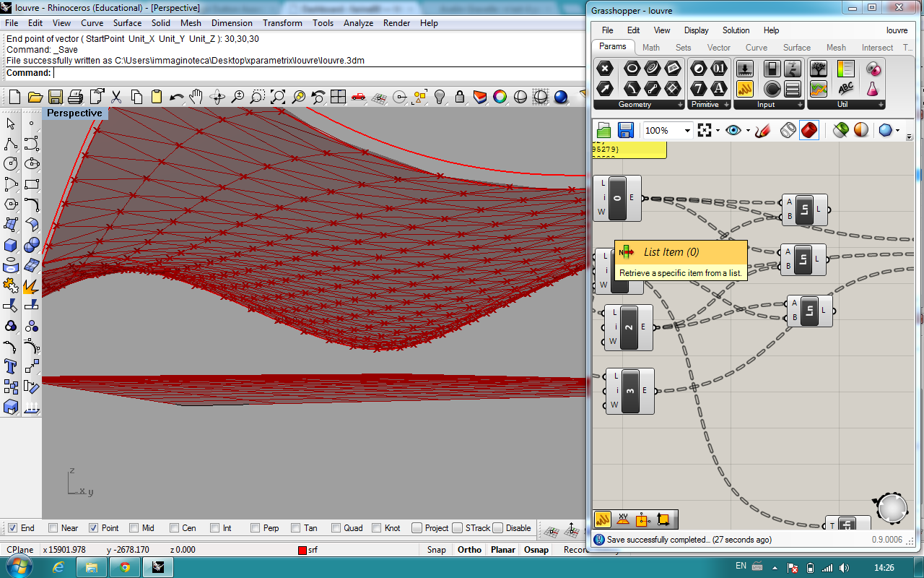This screenshot has width=924, height=578.
Task: Select the light bulb icon in Rhino toolbar
Action: tap(440, 97)
